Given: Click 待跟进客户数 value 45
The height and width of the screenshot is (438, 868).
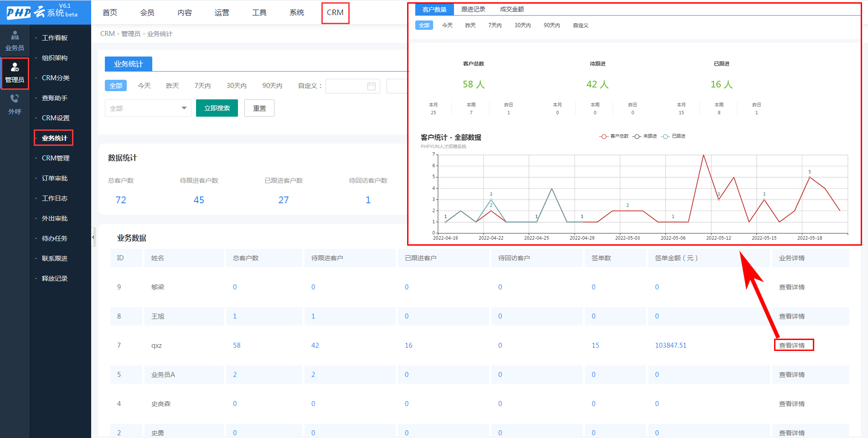Looking at the screenshot, I should point(199,200).
